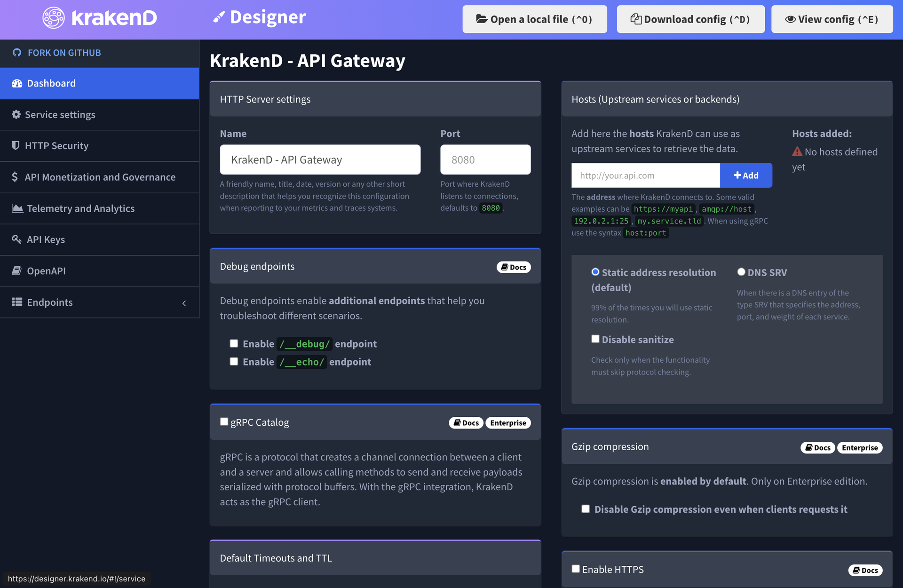
Task: Click the HTTP Server settings panel header
Action: tap(375, 99)
